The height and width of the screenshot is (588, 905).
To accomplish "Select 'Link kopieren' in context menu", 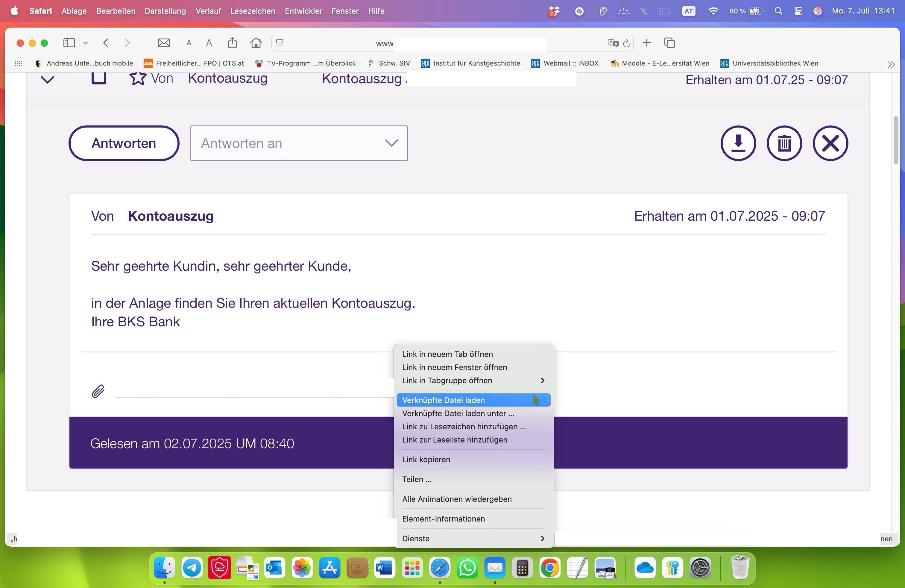I will tap(426, 460).
